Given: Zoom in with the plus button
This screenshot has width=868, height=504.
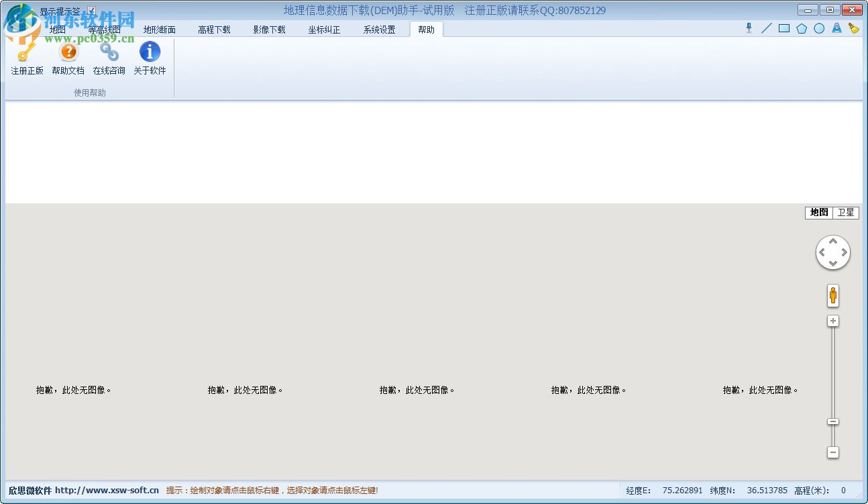Looking at the screenshot, I should point(833,321).
